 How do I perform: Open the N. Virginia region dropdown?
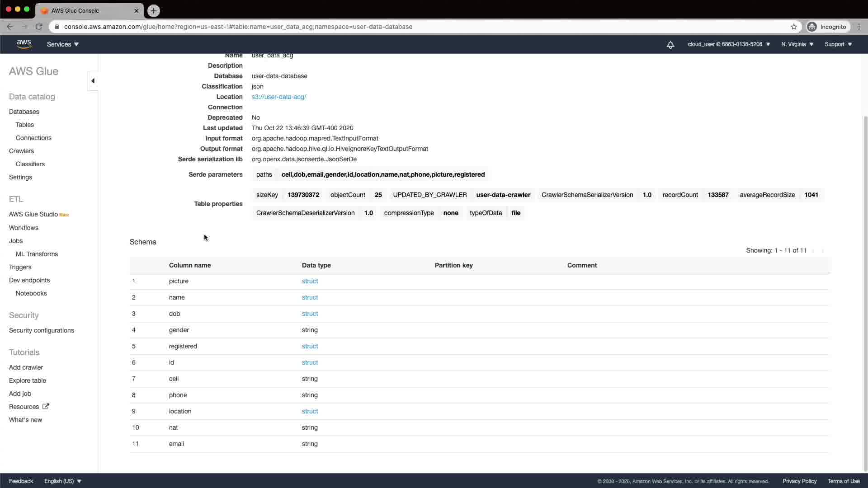coord(797,44)
